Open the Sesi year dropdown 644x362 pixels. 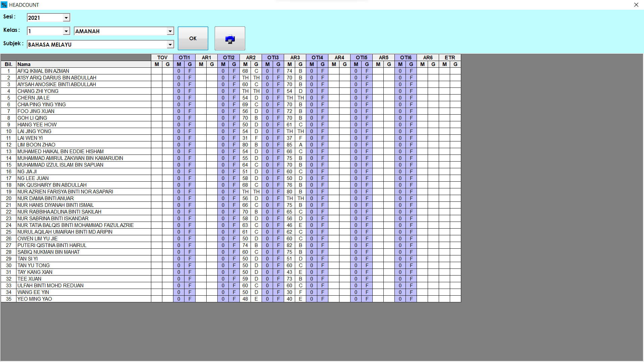tap(66, 18)
